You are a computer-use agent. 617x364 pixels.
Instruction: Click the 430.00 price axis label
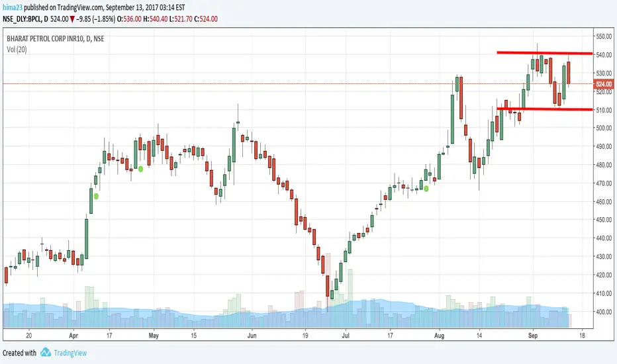(x=604, y=257)
